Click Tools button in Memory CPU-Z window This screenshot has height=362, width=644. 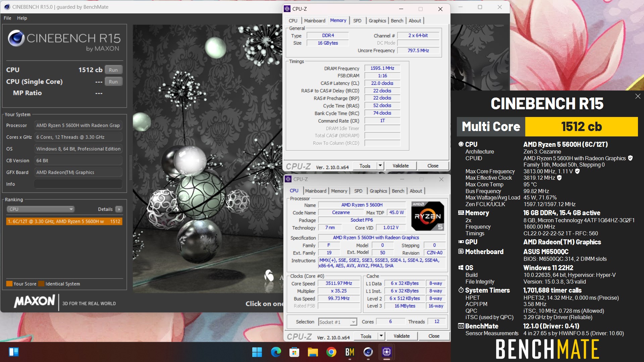[x=365, y=166]
